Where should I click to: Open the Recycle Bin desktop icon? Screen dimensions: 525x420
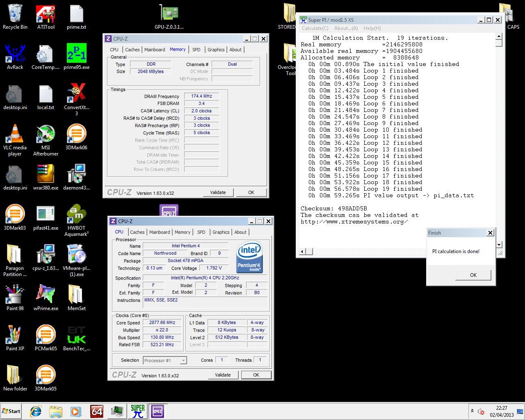[x=15, y=17]
